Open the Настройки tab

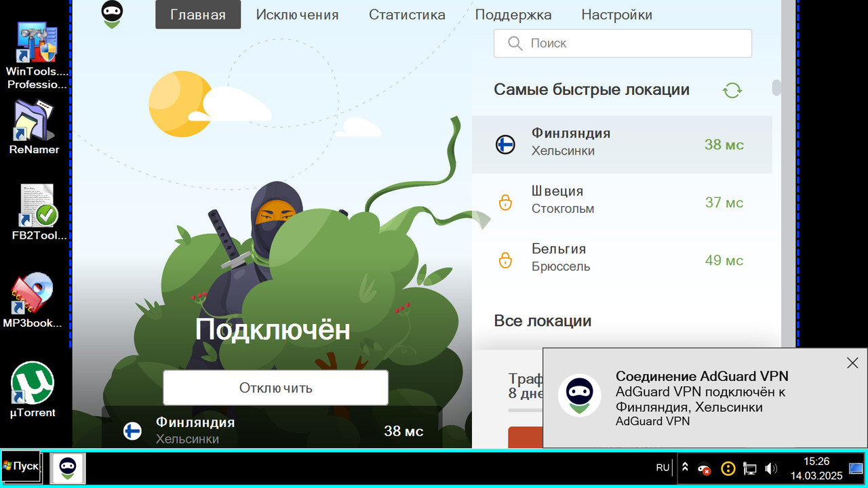point(617,14)
